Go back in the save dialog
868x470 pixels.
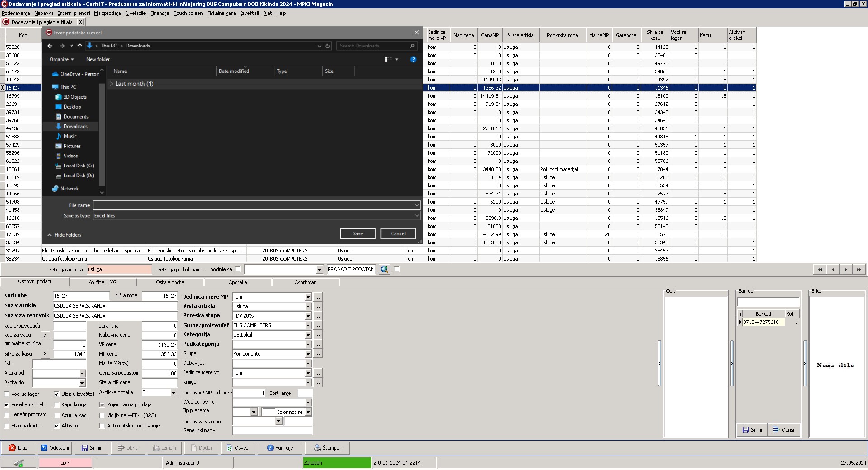[50, 46]
